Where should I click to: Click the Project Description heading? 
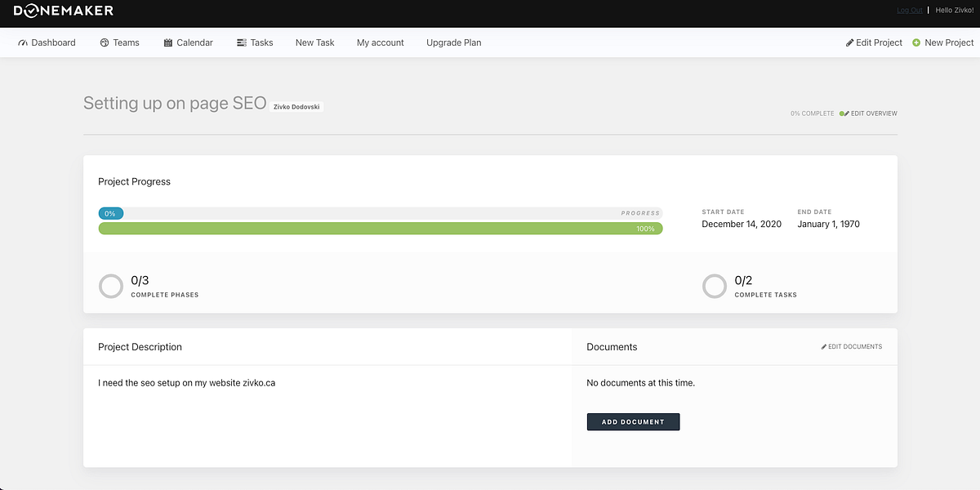pyautogui.click(x=140, y=347)
